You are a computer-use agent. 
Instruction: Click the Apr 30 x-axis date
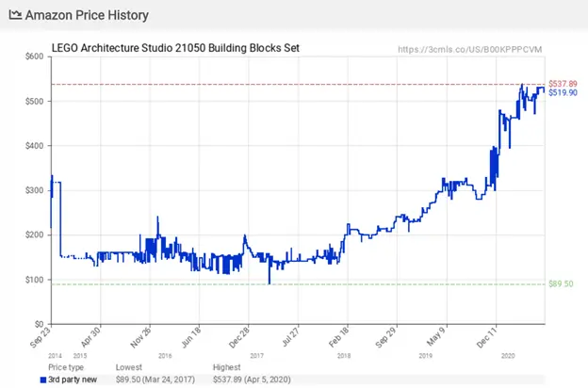[90, 336]
